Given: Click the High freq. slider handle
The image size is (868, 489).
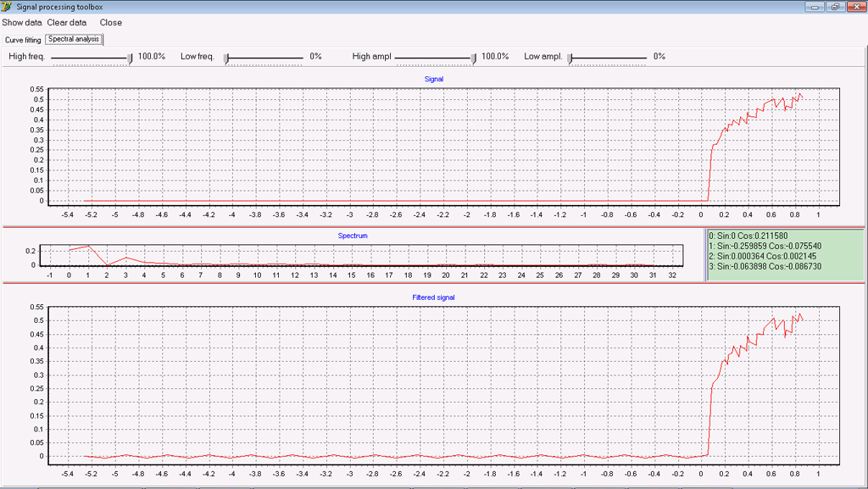Looking at the screenshot, I should (130, 58).
